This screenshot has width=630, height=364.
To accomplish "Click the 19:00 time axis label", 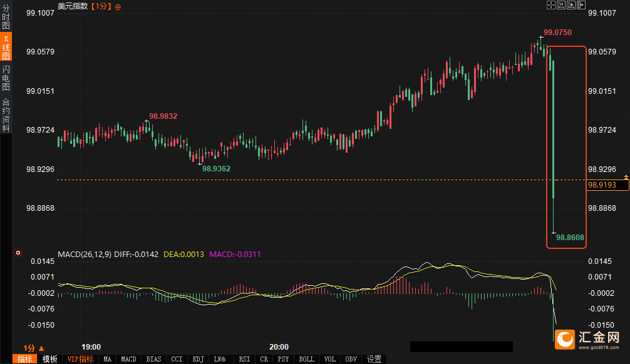I will pos(91,347).
